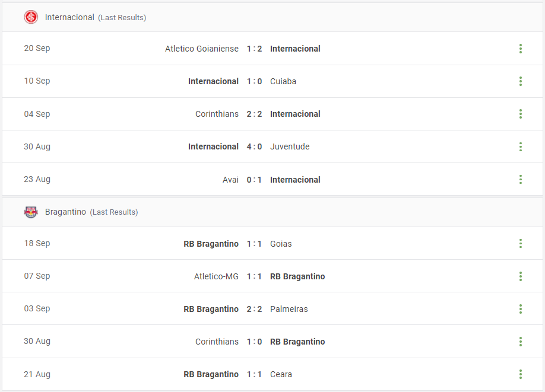Viewport: 545px width, 392px height.
Task: Open three-dot menu for Corinthians vs RB Bragantino
Action: pos(520,342)
